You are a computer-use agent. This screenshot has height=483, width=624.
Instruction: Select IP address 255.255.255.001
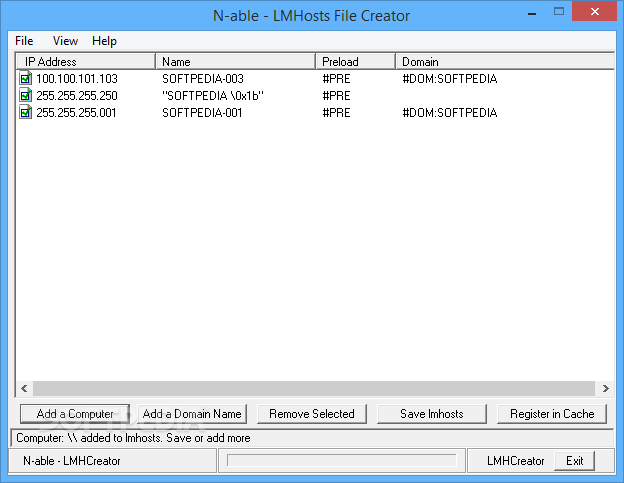pyautogui.click(x=76, y=113)
